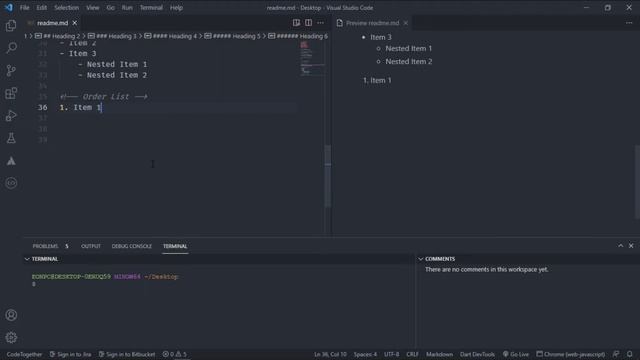Open preview pane More Actions ellipsis

[x=629, y=23]
